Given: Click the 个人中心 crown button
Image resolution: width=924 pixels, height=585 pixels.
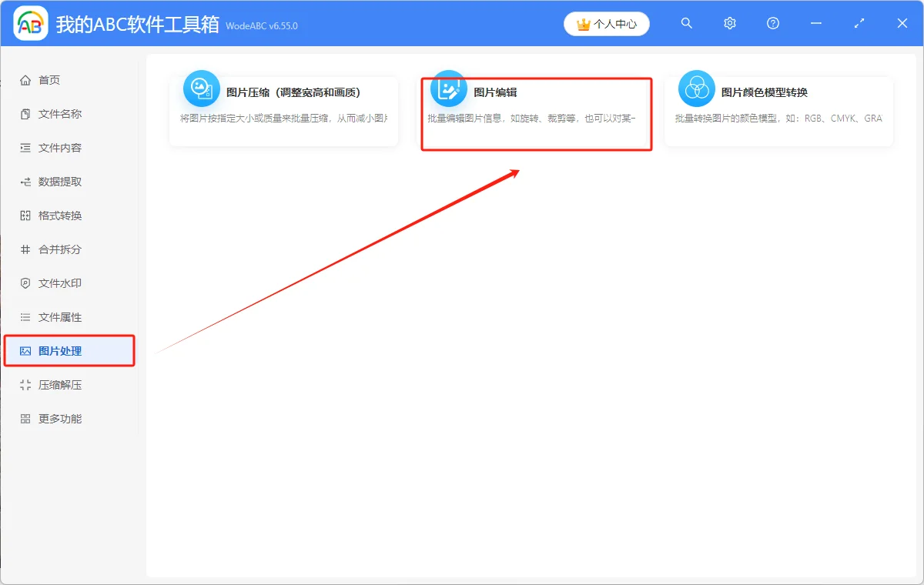Looking at the screenshot, I should [607, 23].
